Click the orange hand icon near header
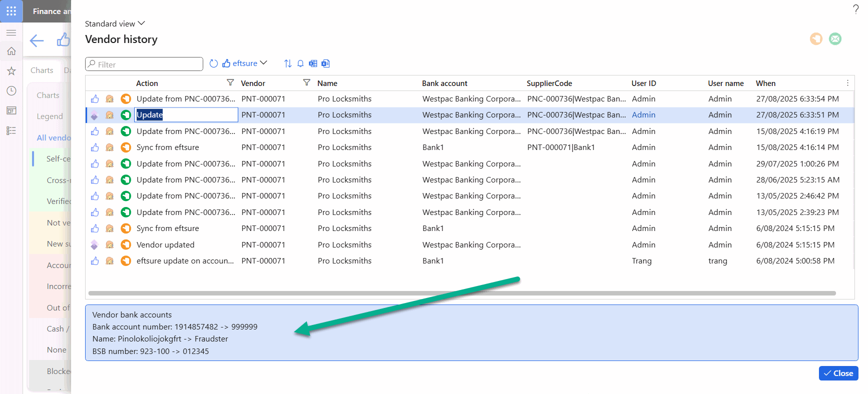 click(816, 38)
